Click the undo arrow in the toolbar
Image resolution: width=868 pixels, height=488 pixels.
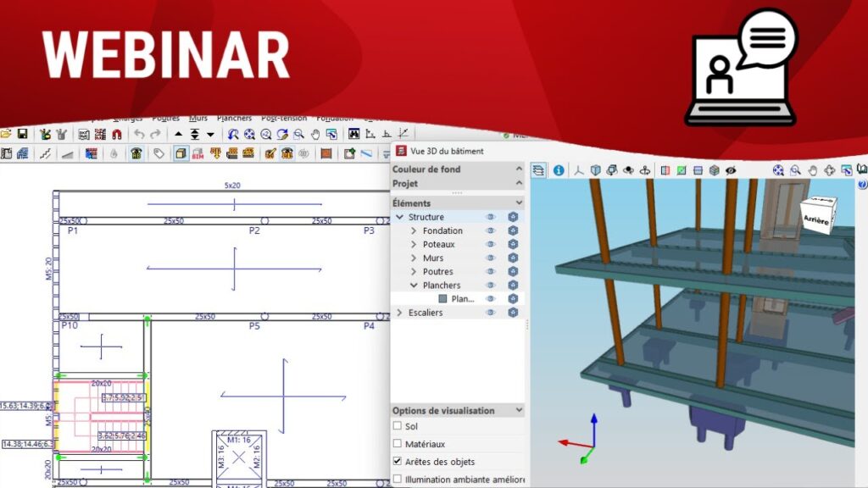(x=139, y=134)
